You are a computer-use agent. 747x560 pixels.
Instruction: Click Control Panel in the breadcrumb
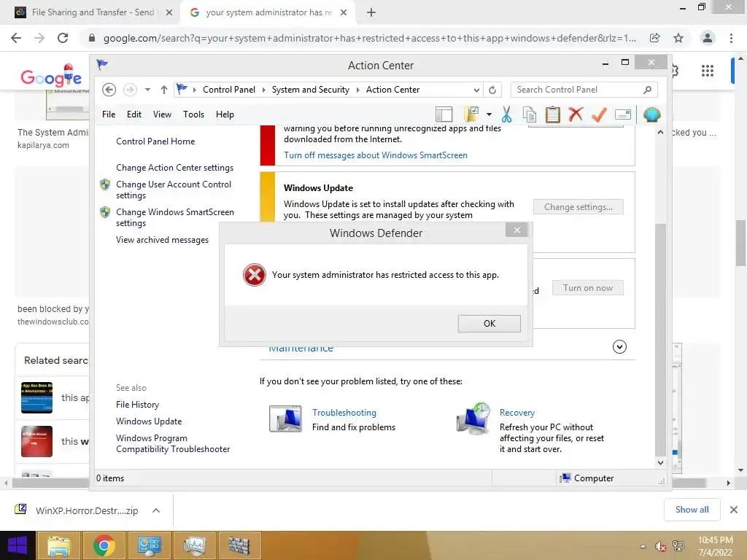(228, 90)
